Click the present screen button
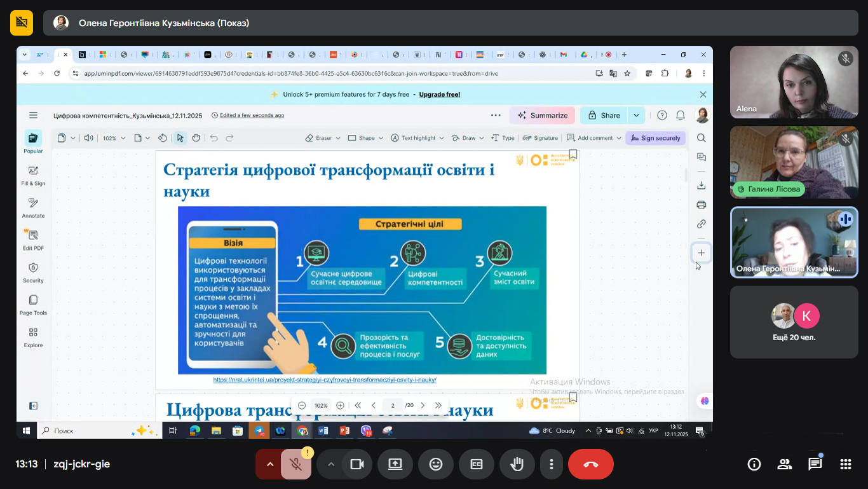The image size is (868, 489). coord(395,464)
